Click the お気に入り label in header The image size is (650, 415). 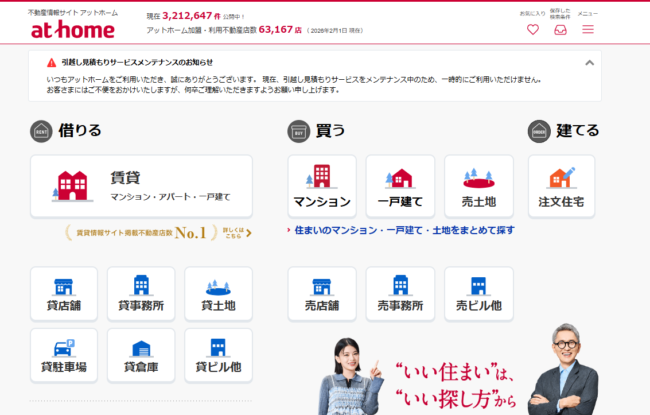[x=533, y=14]
